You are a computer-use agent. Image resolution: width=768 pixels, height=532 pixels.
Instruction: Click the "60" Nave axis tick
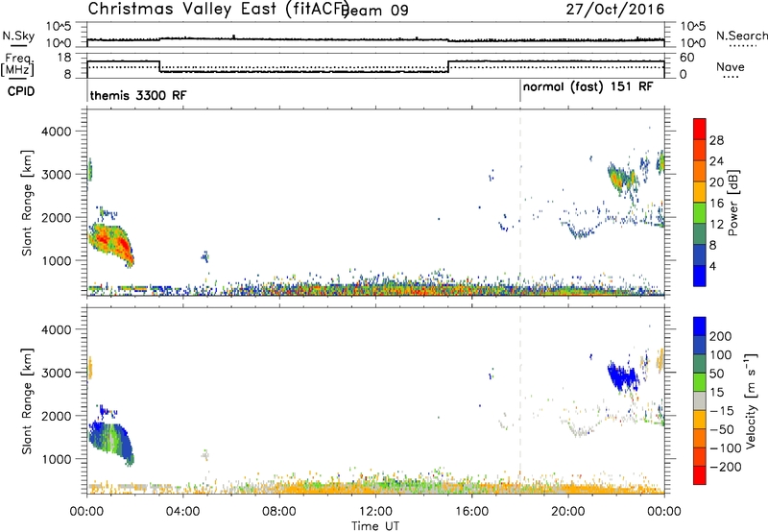click(x=686, y=58)
